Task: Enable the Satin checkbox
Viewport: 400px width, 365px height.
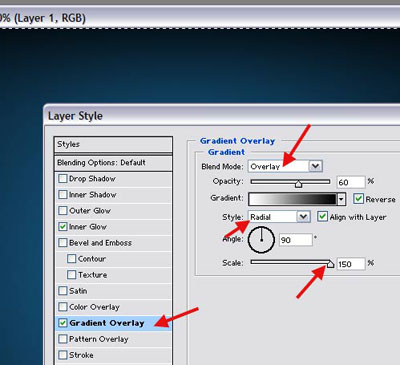Action: [x=63, y=291]
